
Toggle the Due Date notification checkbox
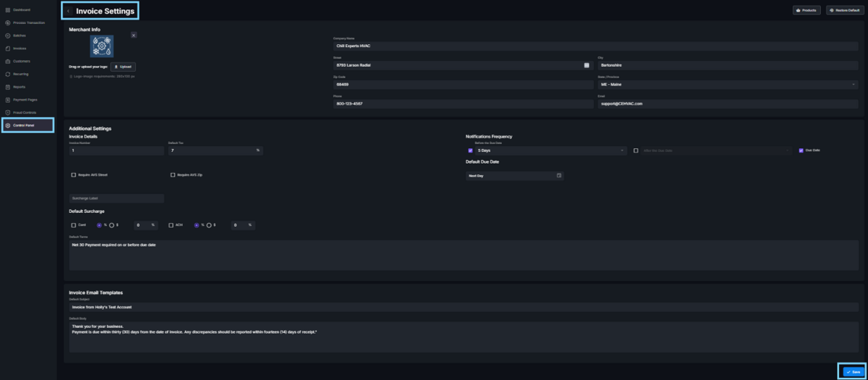[x=801, y=151]
